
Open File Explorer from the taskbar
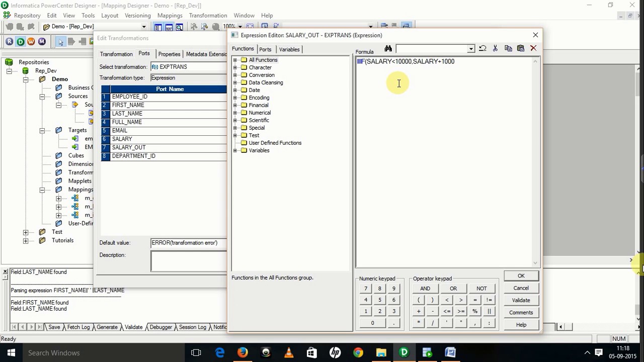[x=381, y=352]
